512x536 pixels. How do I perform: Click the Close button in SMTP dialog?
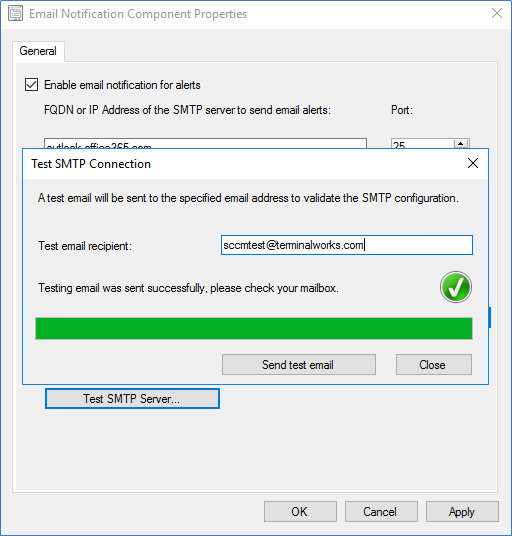click(434, 364)
